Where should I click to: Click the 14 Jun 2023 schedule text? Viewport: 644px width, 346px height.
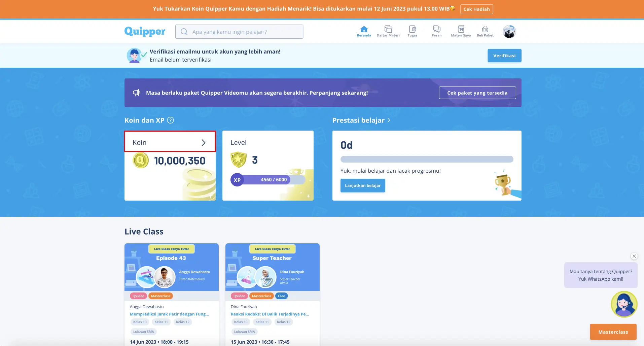coord(159,342)
